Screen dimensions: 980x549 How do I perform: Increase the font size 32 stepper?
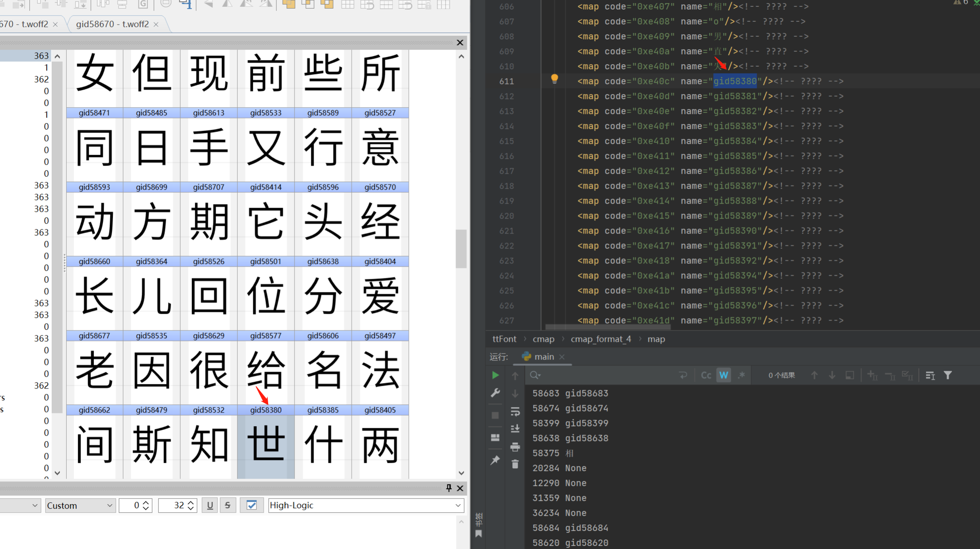click(191, 502)
